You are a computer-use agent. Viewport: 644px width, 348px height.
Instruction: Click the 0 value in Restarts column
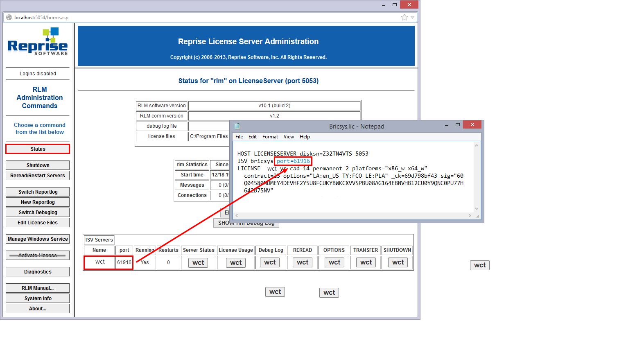pyautogui.click(x=168, y=262)
